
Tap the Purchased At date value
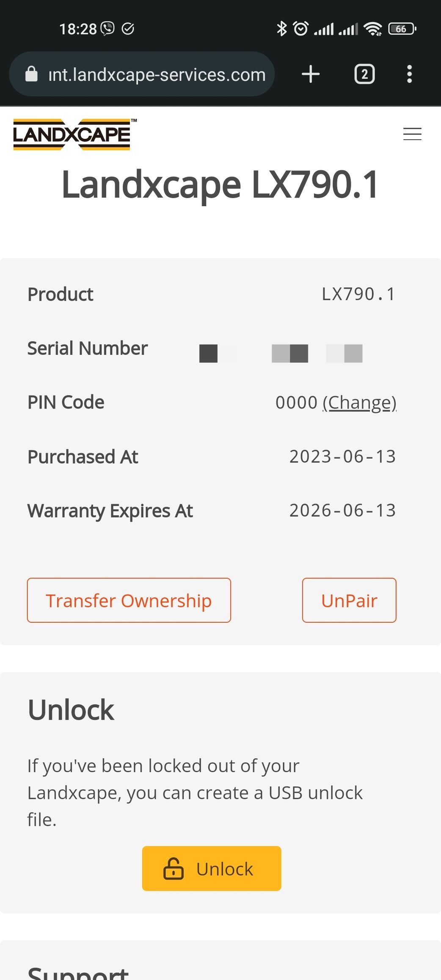pyautogui.click(x=342, y=457)
